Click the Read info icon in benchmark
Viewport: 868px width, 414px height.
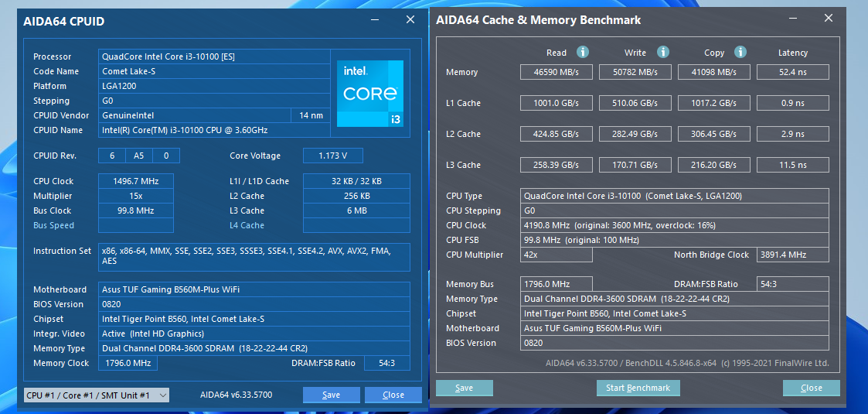coord(582,52)
